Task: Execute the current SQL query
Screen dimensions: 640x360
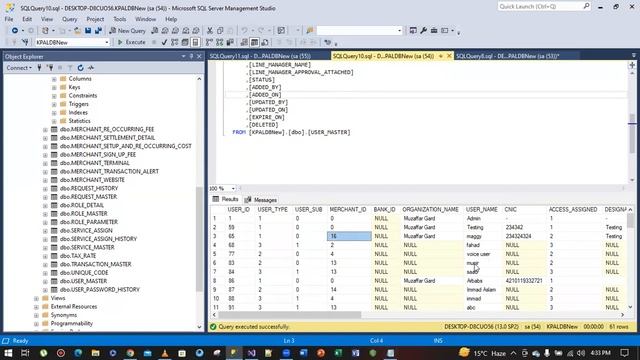Action: click(x=131, y=42)
